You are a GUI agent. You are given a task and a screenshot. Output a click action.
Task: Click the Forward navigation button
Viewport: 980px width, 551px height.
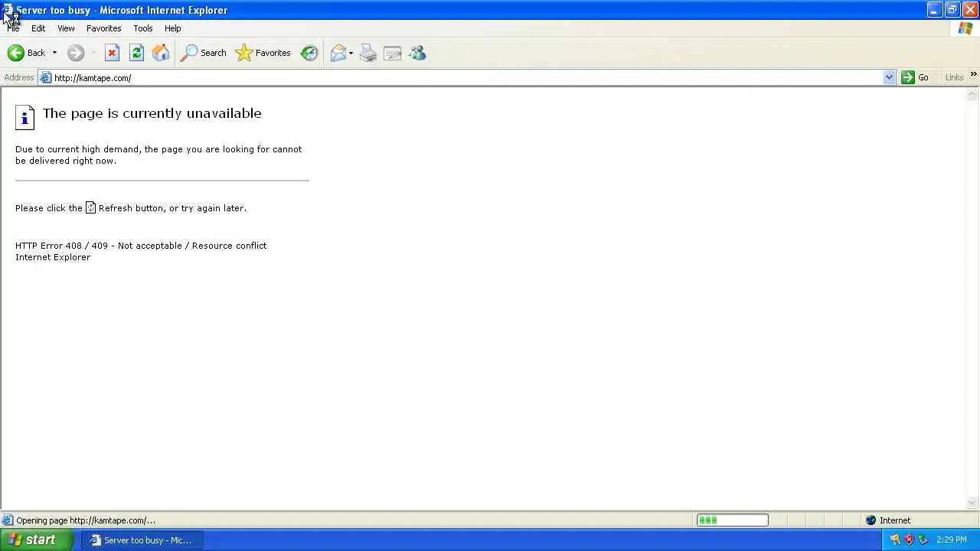pyautogui.click(x=76, y=53)
